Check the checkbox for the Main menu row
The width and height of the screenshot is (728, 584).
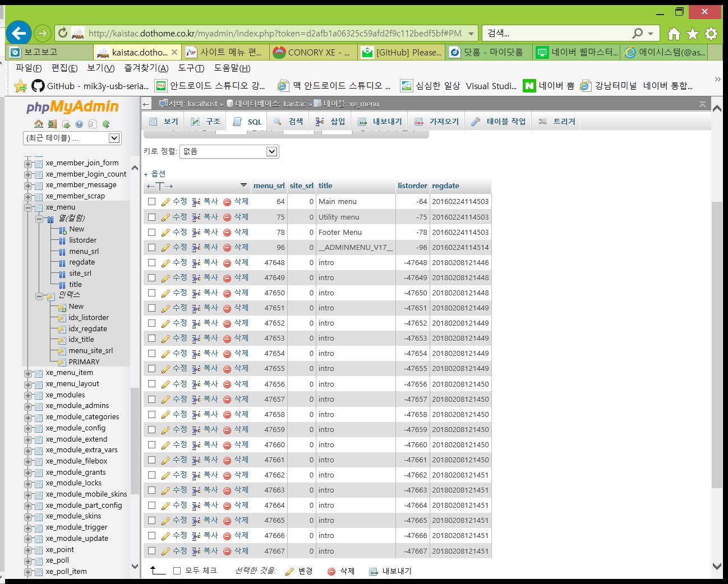[x=152, y=201]
